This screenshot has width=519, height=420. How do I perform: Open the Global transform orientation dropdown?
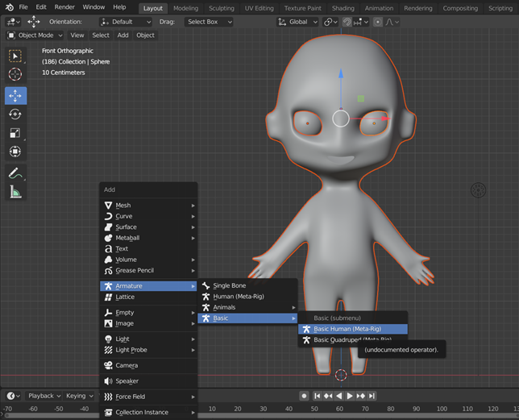tap(297, 22)
